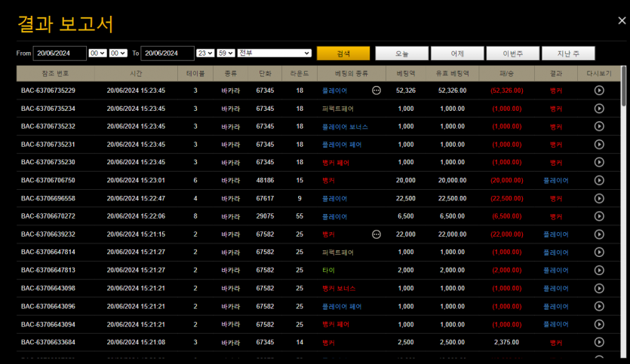
Task: Replay round for BAC-63706735230
Action: [599, 162]
